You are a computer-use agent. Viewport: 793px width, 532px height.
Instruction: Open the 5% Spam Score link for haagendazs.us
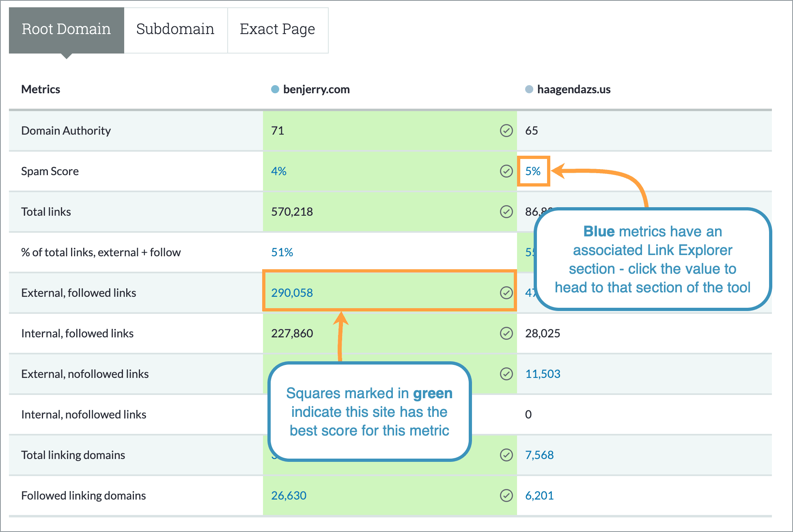[x=533, y=171]
